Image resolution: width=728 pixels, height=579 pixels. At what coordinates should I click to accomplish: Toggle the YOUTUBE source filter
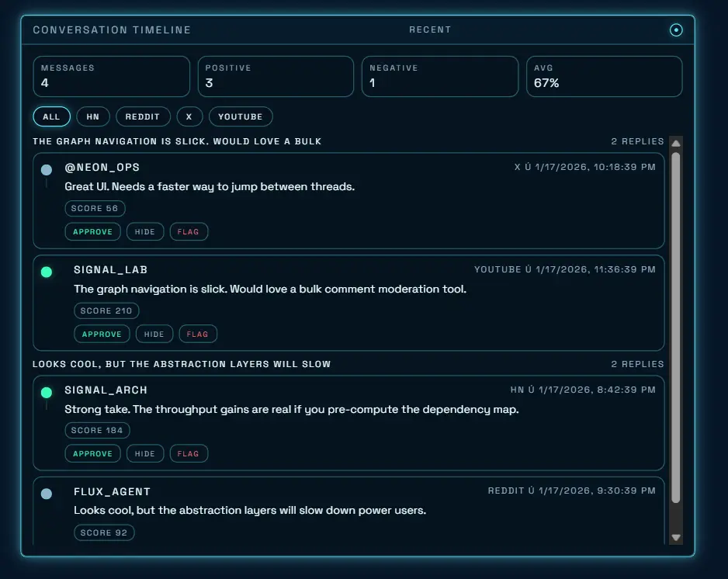241,116
